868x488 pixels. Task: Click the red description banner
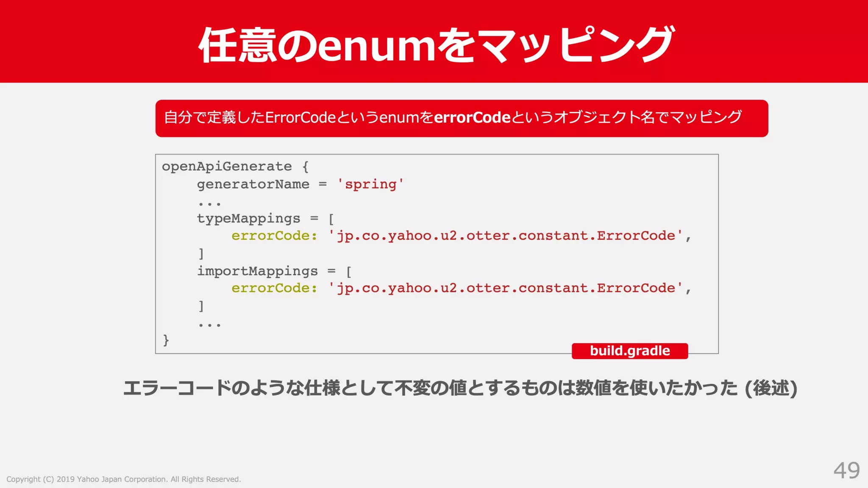[461, 118]
